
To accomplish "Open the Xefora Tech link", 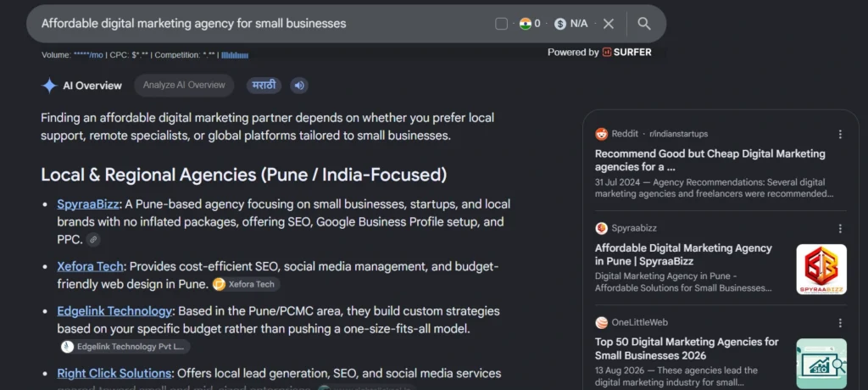I will pos(90,266).
